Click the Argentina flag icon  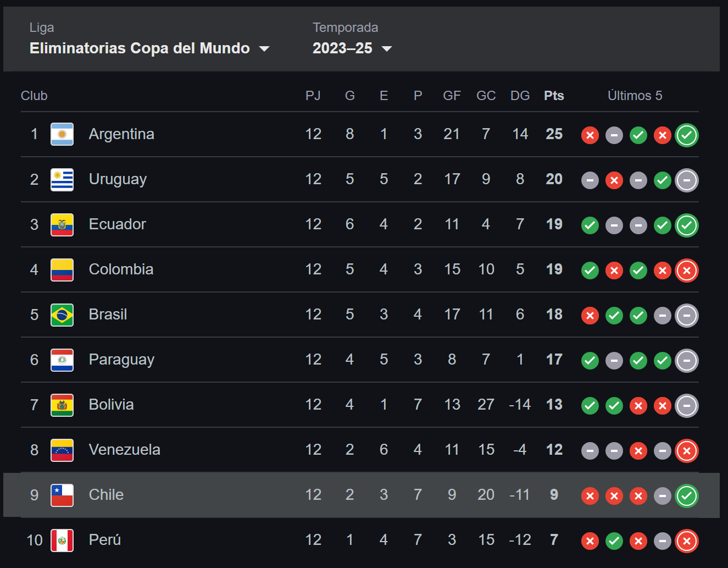(x=62, y=134)
